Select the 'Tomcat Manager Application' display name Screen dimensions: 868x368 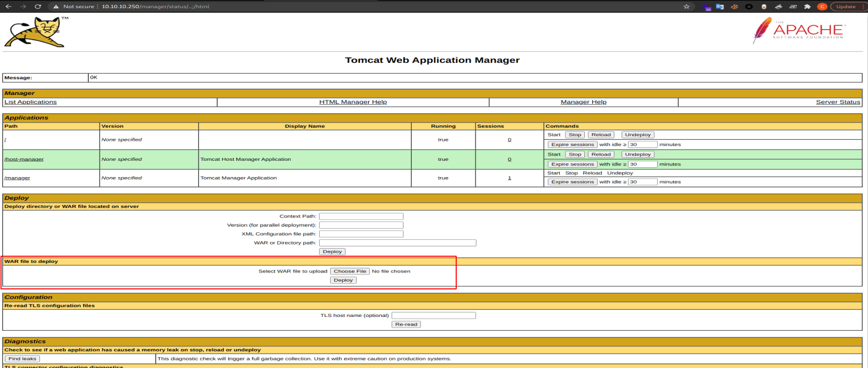pos(238,178)
